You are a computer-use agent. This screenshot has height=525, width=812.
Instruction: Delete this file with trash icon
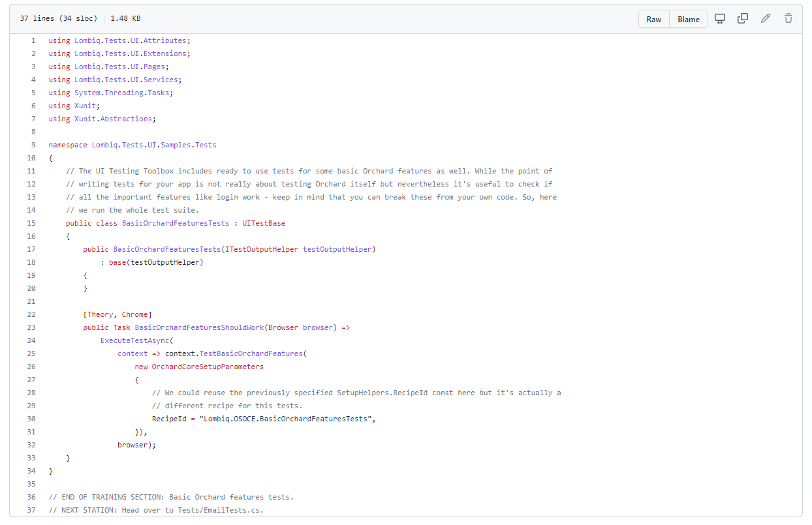click(x=789, y=18)
